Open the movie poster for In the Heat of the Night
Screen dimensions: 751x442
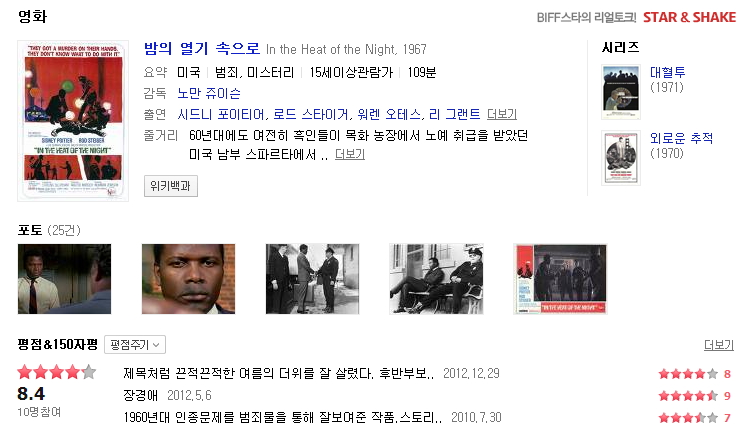tap(73, 121)
